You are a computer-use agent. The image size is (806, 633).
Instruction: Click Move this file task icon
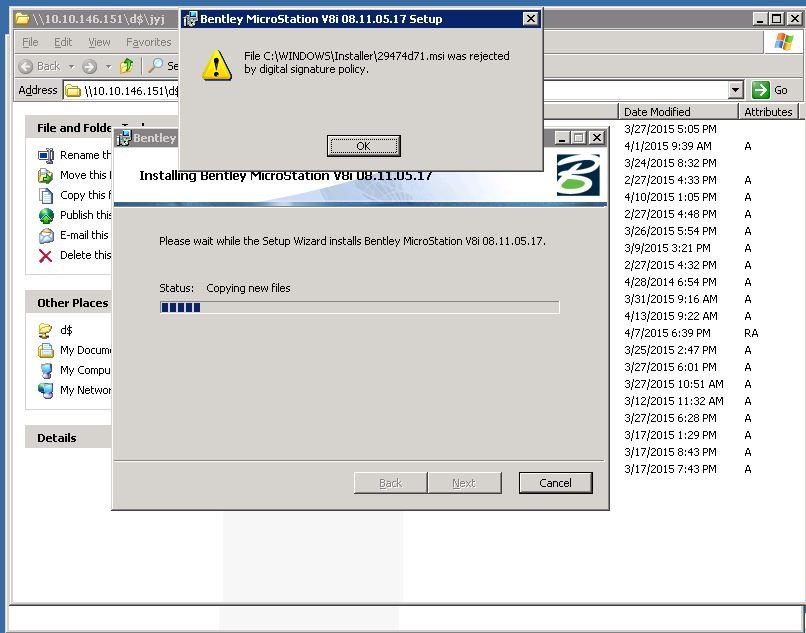[x=46, y=175]
